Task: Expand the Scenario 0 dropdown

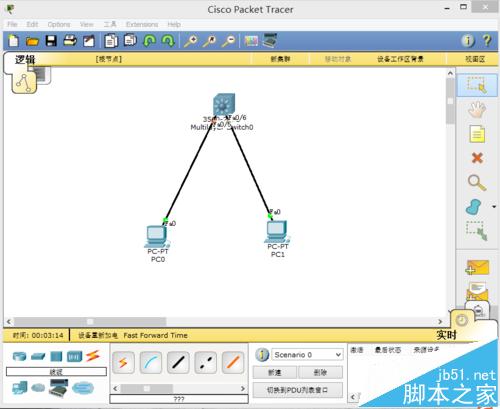Action: [338, 355]
